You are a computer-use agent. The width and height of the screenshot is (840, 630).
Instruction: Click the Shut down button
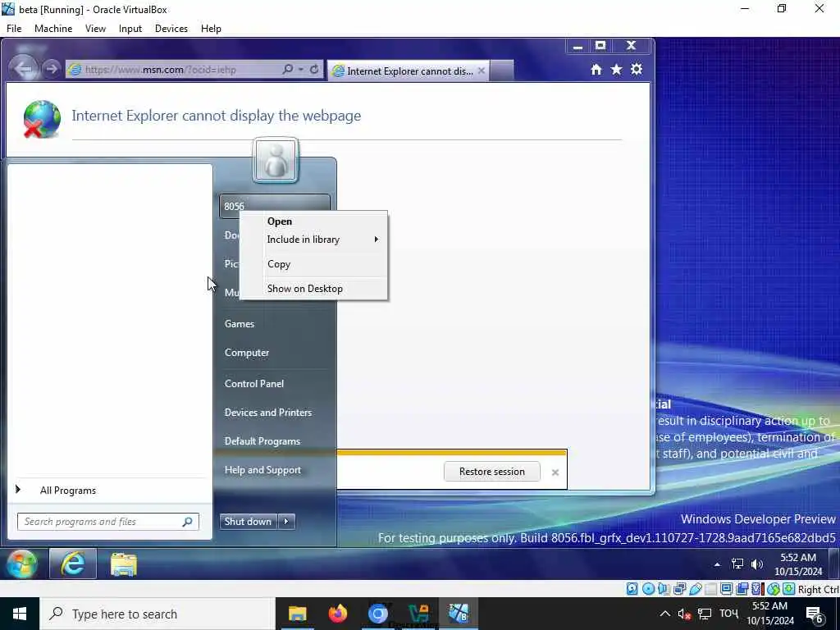point(249,521)
